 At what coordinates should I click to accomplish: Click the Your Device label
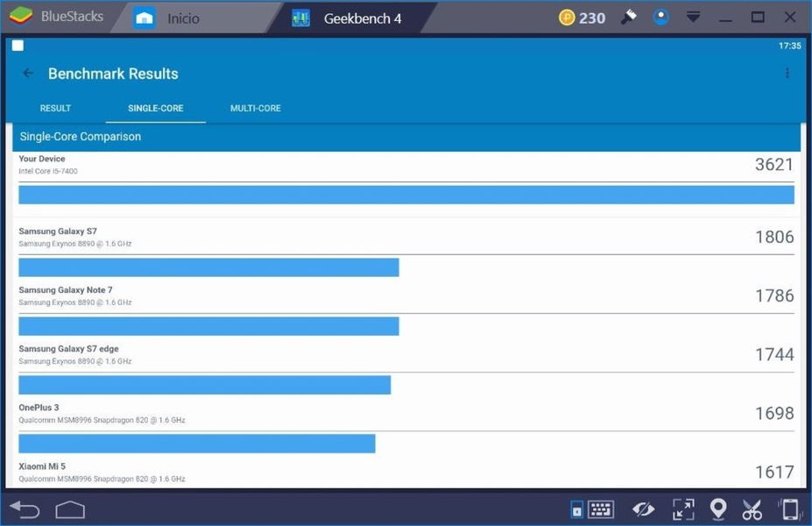(x=42, y=159)
